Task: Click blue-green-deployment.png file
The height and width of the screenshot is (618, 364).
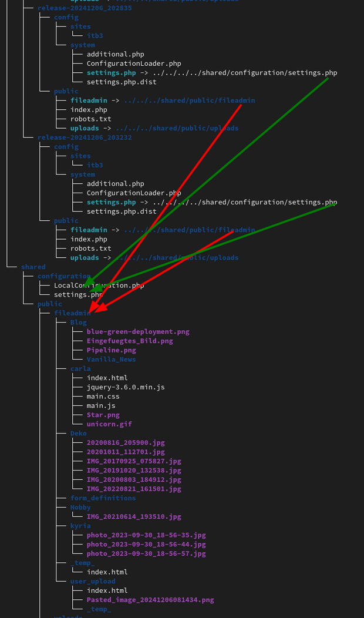Action: (x=138, y=331)
